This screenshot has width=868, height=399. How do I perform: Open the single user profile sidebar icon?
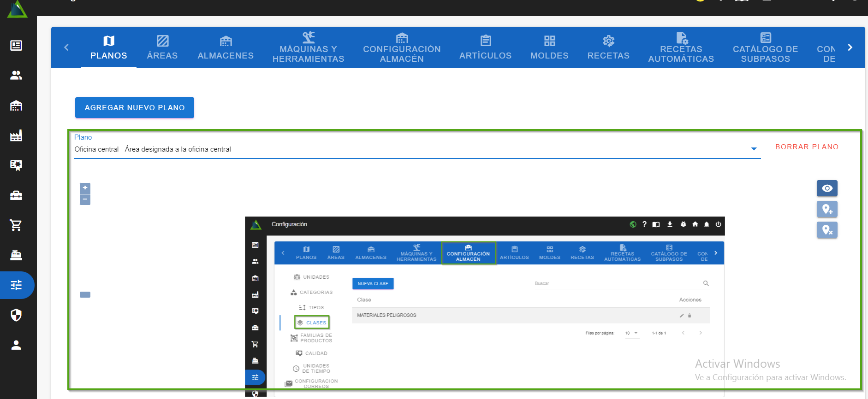coord(16,345)
